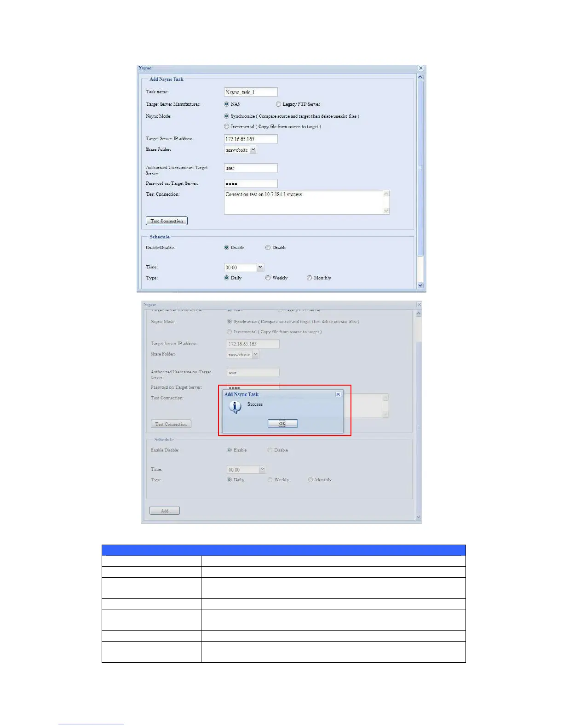Screen dimensions: 563x728
Task: Click the scroll-down arrow in the Test Connection result box
Action: (x=386, y=210)
